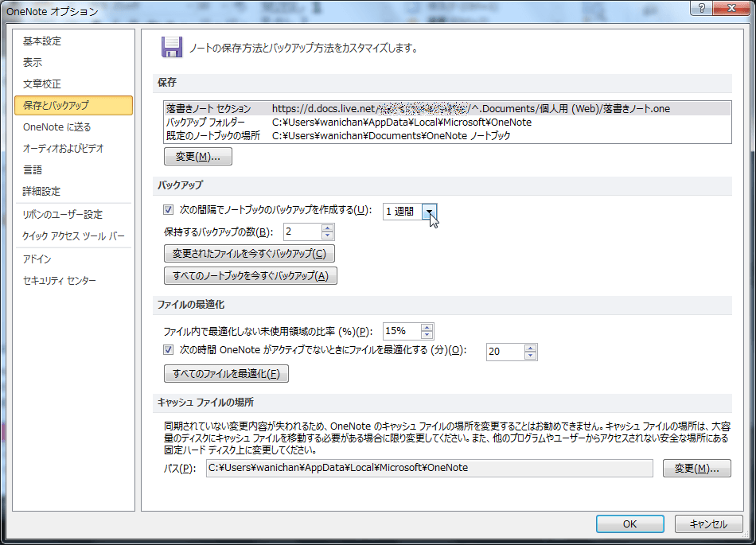This screenshot has width=756, height=545.
Task: Open the クイック アクセス ツール バー category
Action: (x=73, y=236)
